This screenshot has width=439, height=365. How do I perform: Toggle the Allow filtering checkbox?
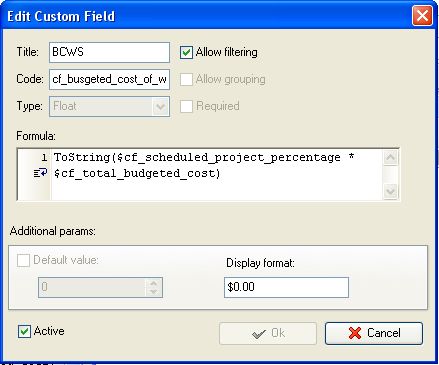tap(186, 52)
